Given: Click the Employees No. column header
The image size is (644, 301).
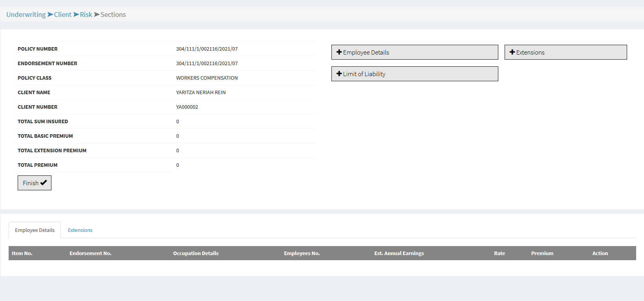Looking at the screenshot, I should pos(302,254).
